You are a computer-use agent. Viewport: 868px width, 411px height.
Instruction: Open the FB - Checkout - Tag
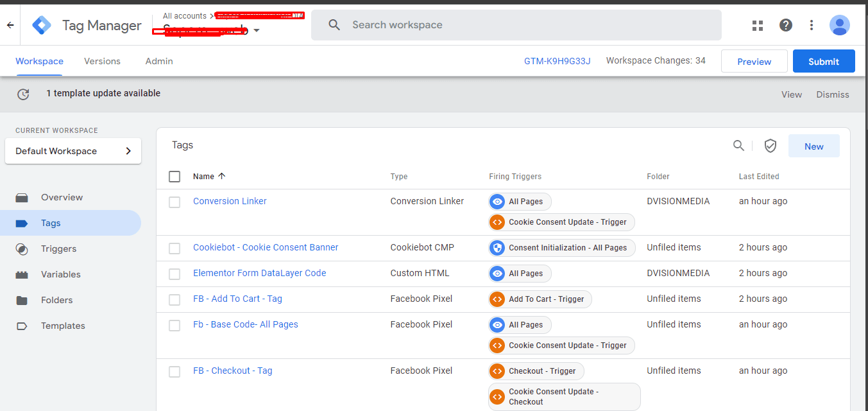point(233,371)
